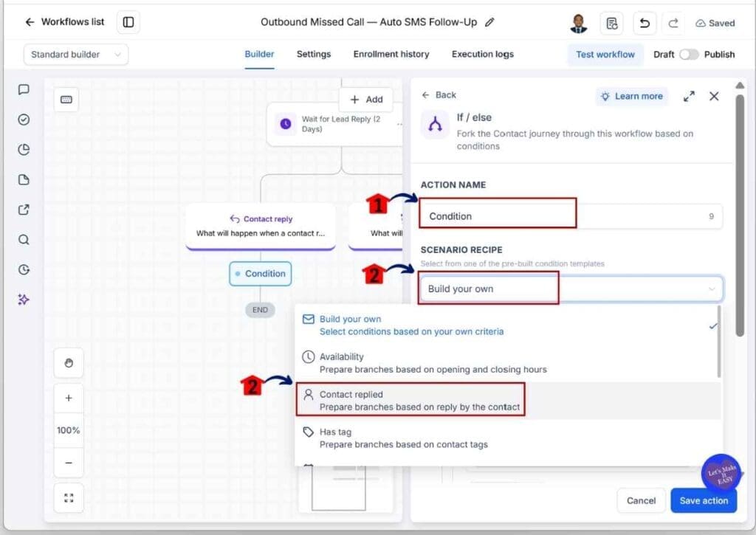Undo the last change
The image size is (756, 535).
pos(644,23)
